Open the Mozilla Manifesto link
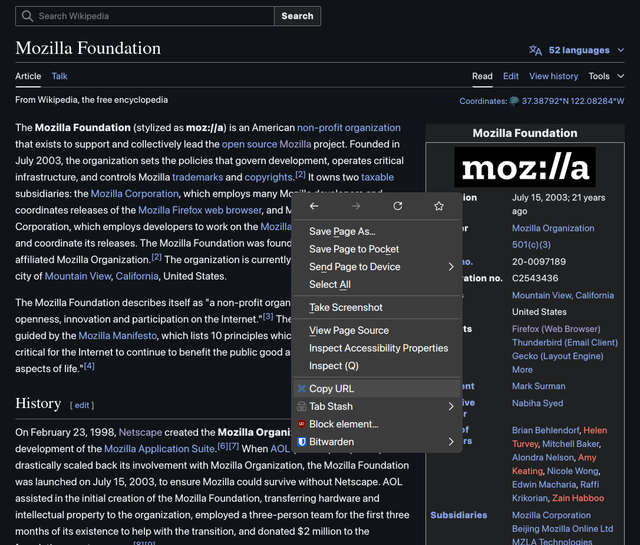Viewport: 640px width, 545px height. point(118,336)
